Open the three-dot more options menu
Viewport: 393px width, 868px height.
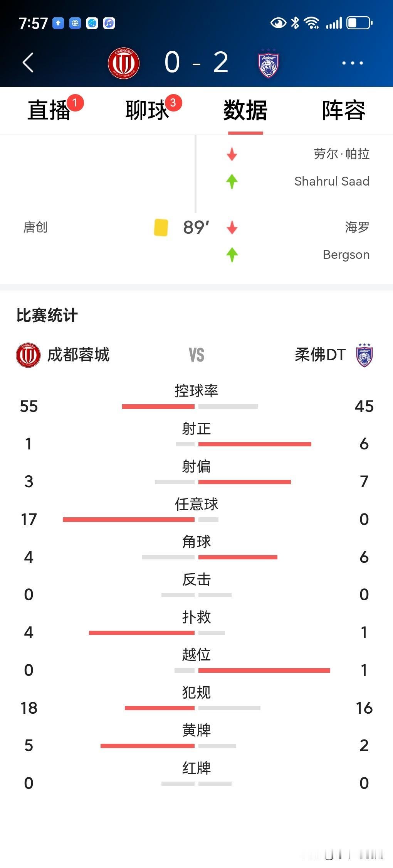click(353, 63)
